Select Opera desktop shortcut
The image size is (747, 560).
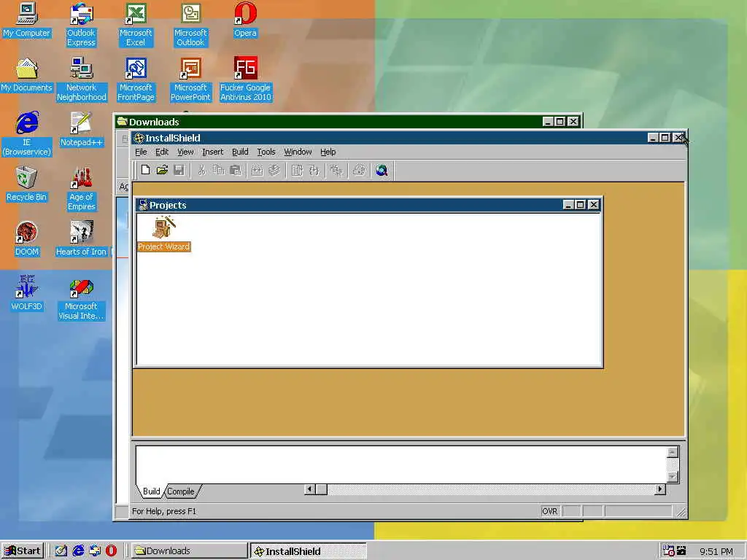(x=245, y=20)
